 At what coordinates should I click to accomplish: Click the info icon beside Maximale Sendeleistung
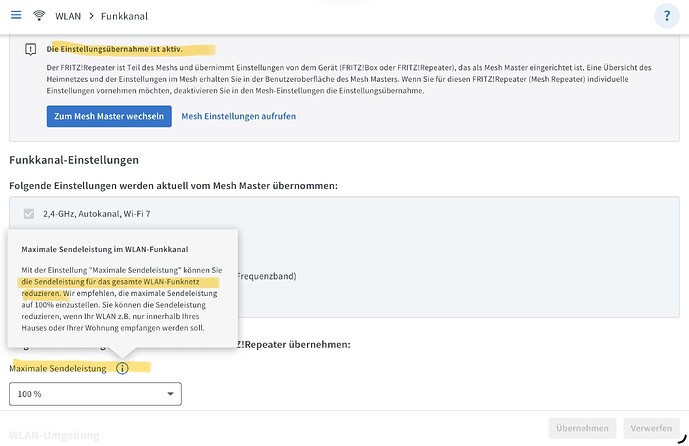point(122,368)
